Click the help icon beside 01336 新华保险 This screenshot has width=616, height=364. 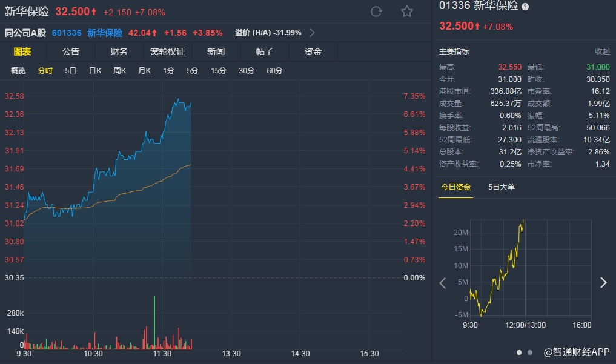525,7
